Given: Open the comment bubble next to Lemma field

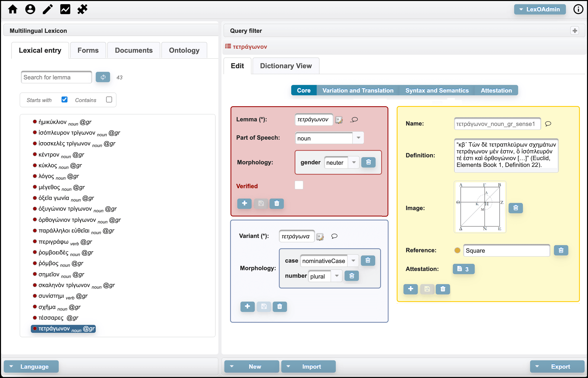Looking at the screenshot, I should tap(354, 120).
